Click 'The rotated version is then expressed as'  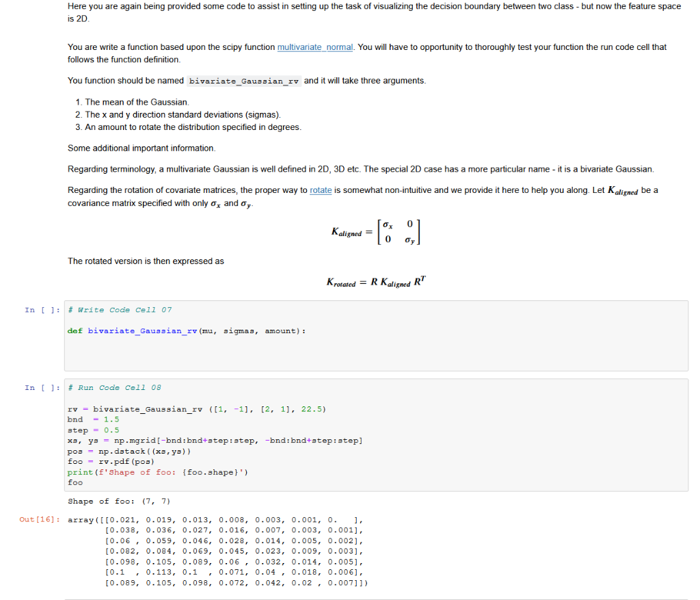(x=146, y=261)
